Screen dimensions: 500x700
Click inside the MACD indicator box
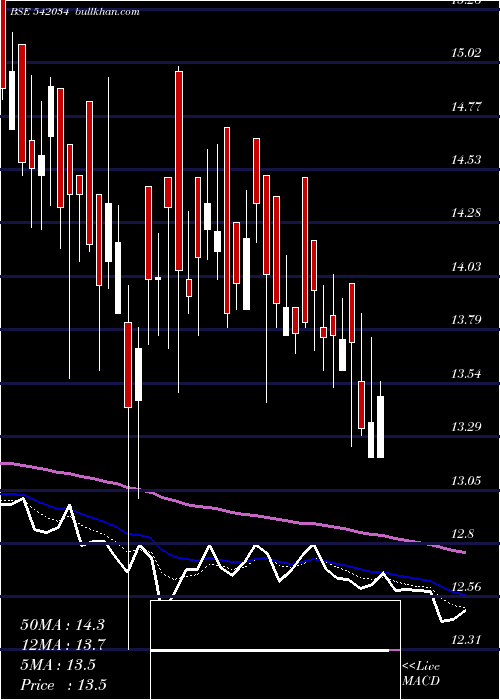tap(275, 650)
